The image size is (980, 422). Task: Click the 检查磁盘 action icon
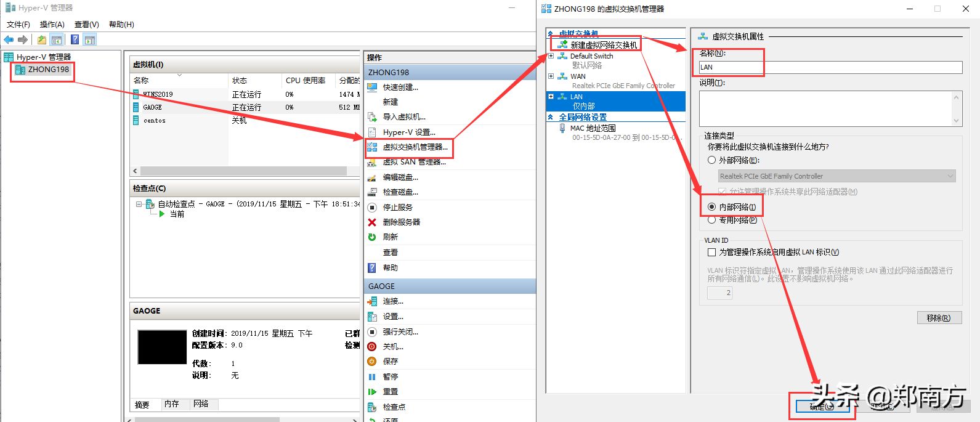372,192
